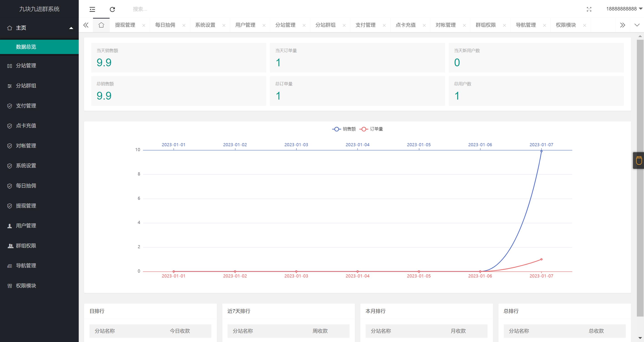The image size is (644, 342).
Task: Click the fullscreen toggle icon
Action: coord(589,9)
